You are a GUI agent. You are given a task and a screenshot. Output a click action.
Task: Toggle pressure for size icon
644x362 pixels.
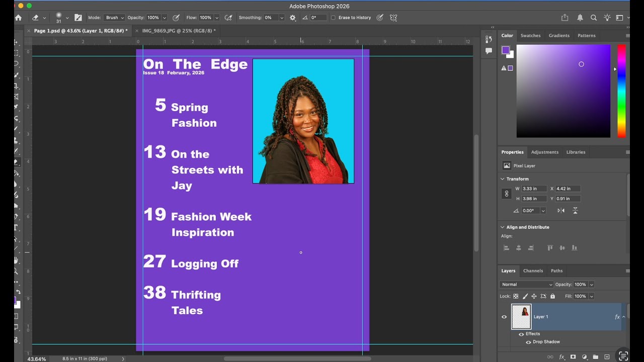coord(380,18)
